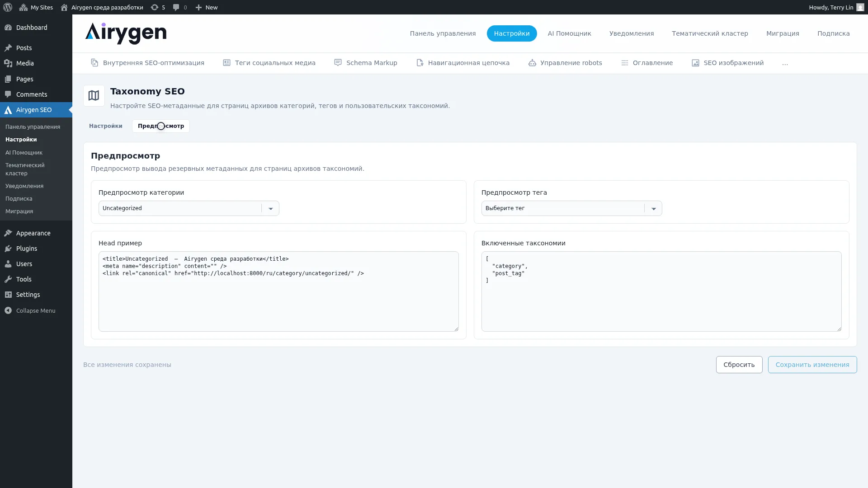
Task: Open sidebar submenu Подписка
Action: [x=19, y=199]
